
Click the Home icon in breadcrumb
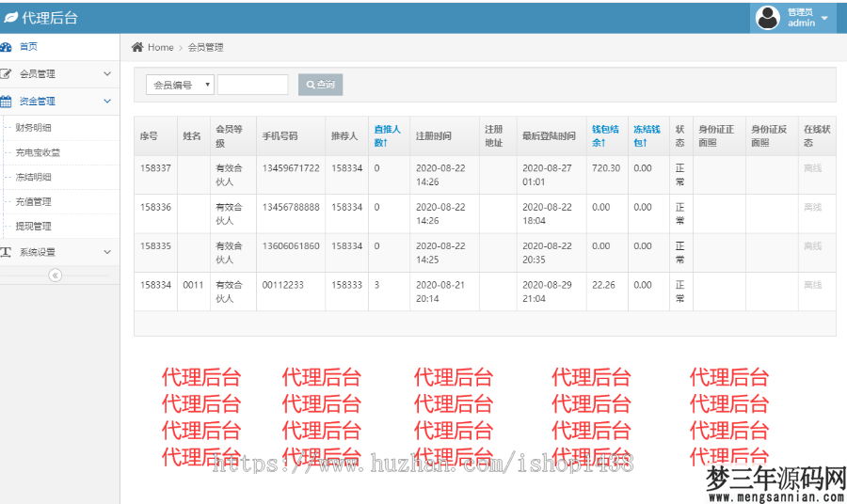coord(137,47)
